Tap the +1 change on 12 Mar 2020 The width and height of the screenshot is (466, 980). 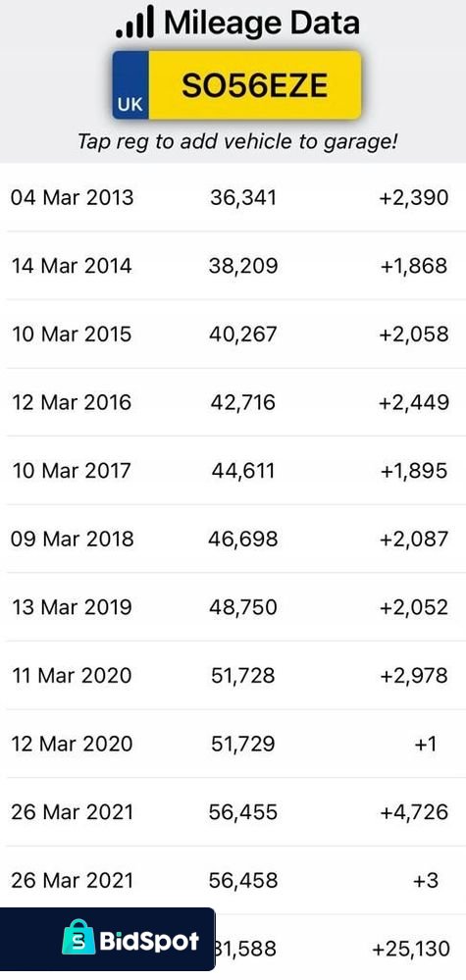425,744
